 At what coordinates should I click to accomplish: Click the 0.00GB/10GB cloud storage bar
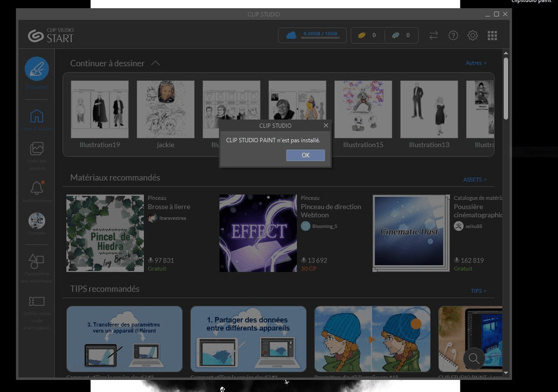point(312,34)
